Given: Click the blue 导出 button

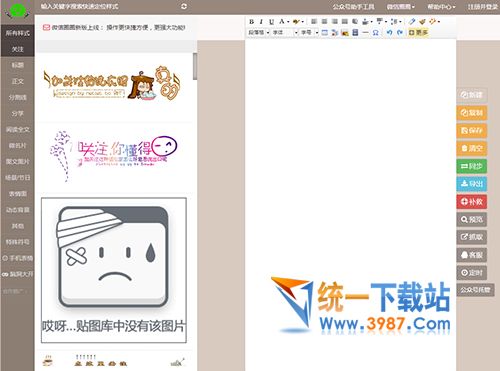Looking at the screenshot, I should (472, 184).
